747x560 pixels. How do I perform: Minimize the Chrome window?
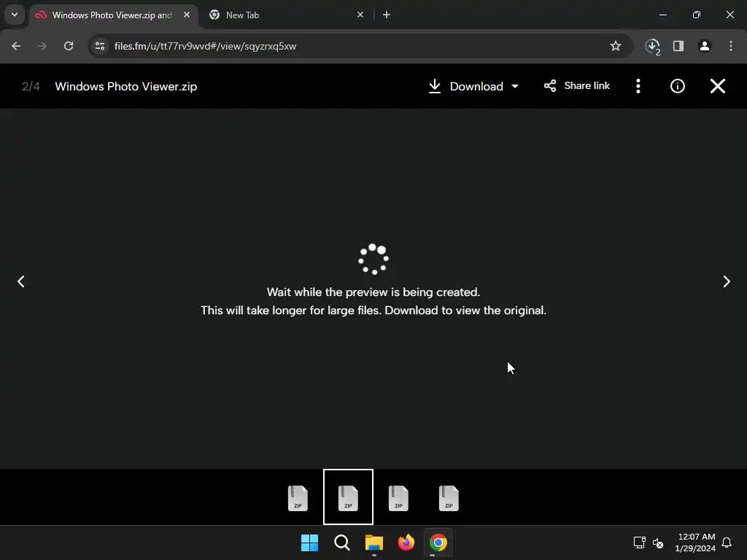[x=662, y=15]
